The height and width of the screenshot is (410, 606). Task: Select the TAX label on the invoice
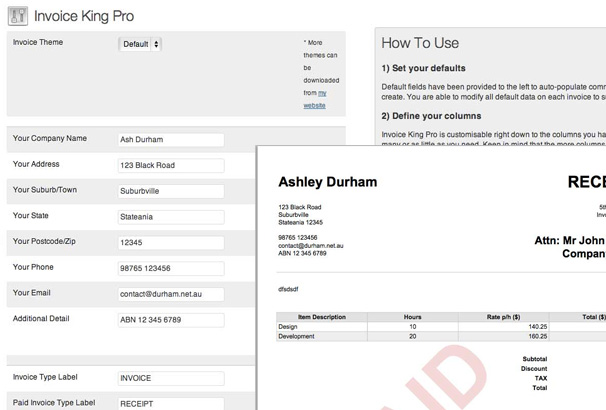[x=541, y=378]
